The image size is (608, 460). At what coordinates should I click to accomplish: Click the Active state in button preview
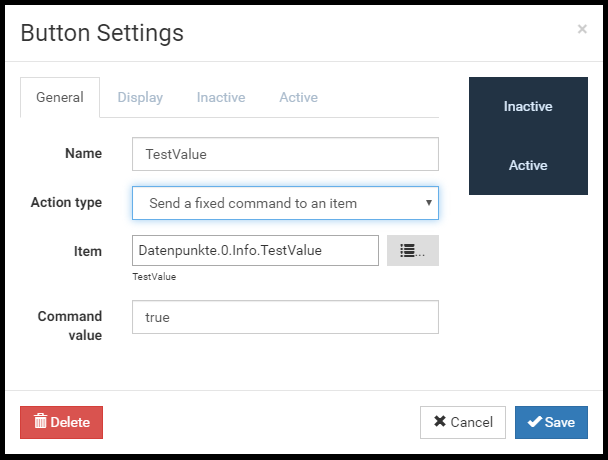coord(528,165)
